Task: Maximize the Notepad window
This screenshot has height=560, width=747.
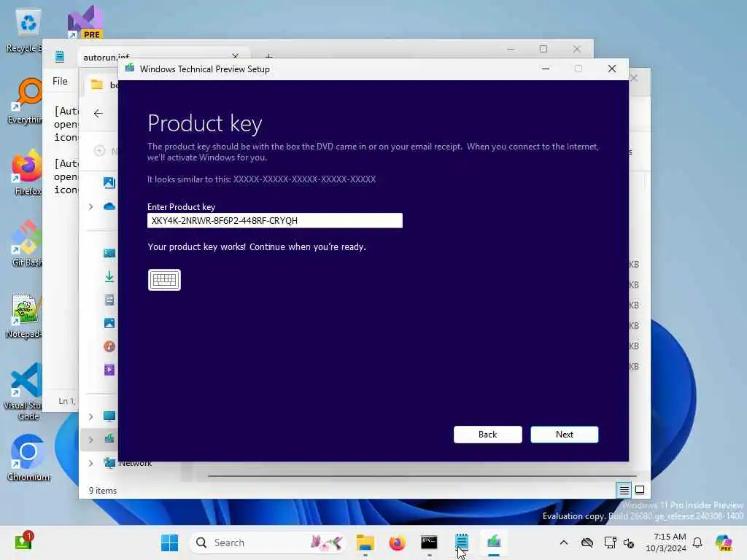Action: click(x=543, y=49)
